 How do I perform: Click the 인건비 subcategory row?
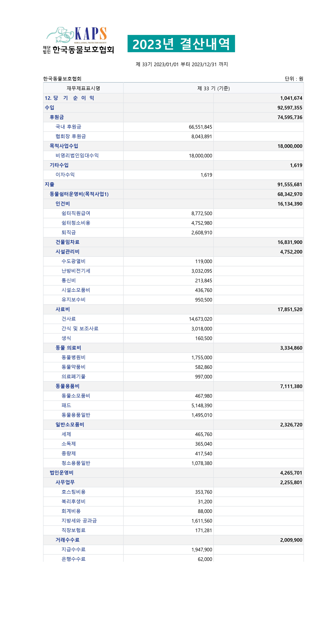(x=62, y=204)
